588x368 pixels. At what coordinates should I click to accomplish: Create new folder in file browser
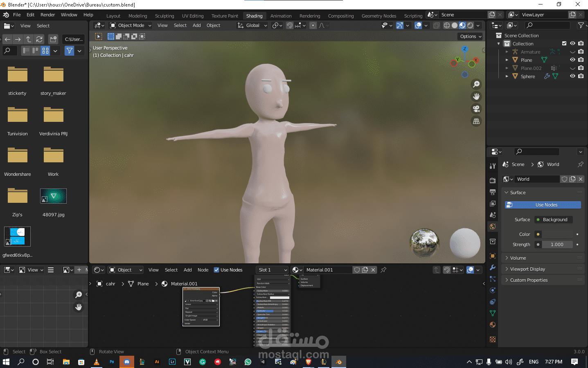point(53,39)
